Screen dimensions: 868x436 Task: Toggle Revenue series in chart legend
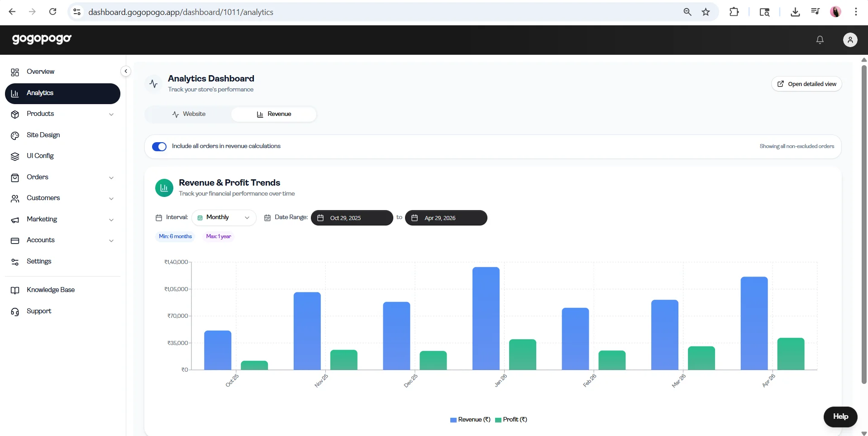pyautogui.click(x=470, y=420)
